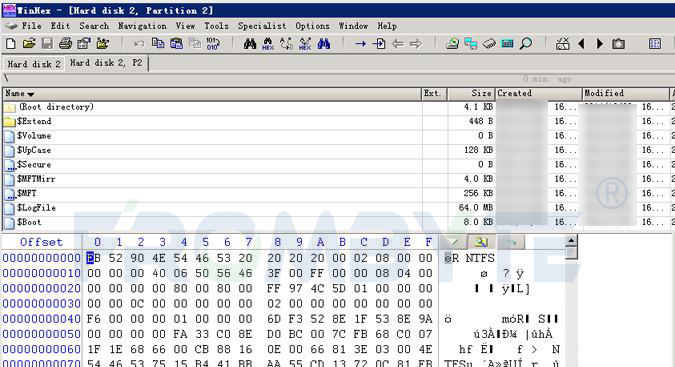Viewport: 675px width, 367px height.
Task: Click the black right triangle icon
Action: coord(600,43)
